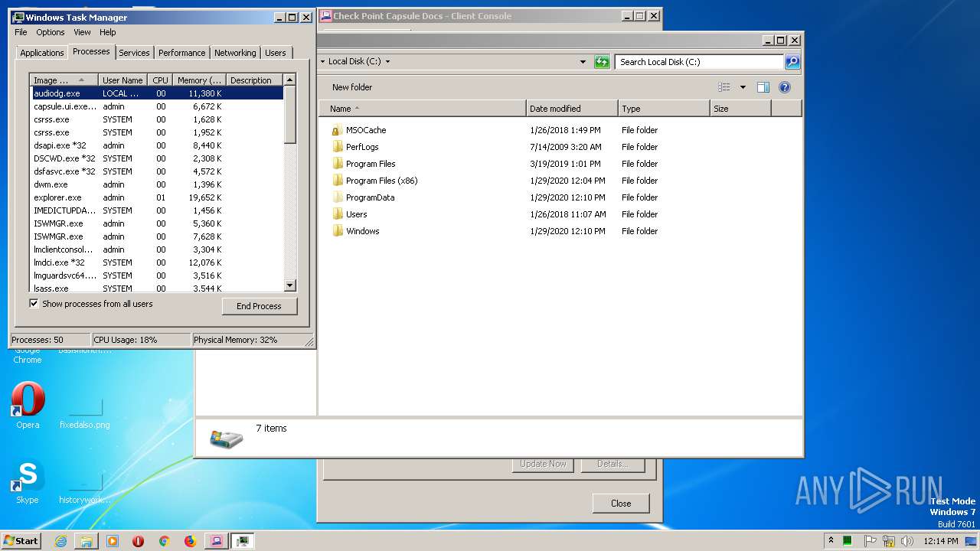Click Windows Media Player taskbar icon
Screen dimensions: 980x551
coord(113,541)
